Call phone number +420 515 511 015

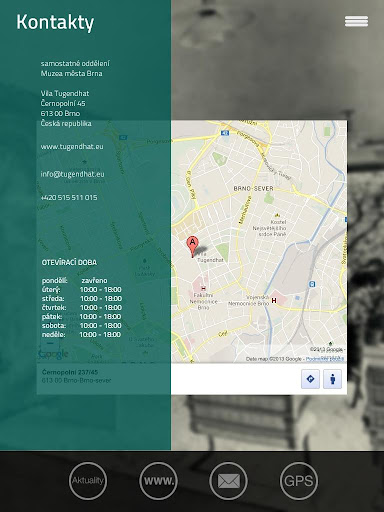point(69,198)
